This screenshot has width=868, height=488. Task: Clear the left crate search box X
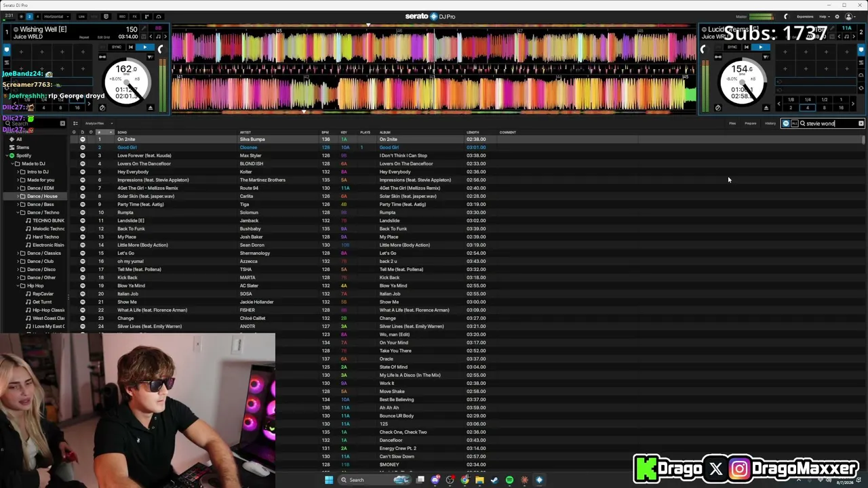click(62, 123)
